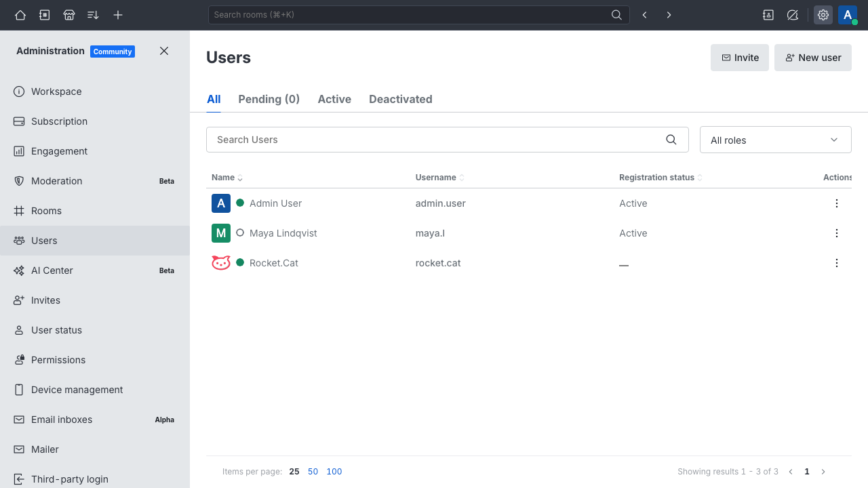The width and height of the screenshot is (868, 488).
Task: Open Email inboxes section
Action: point(95,420)
